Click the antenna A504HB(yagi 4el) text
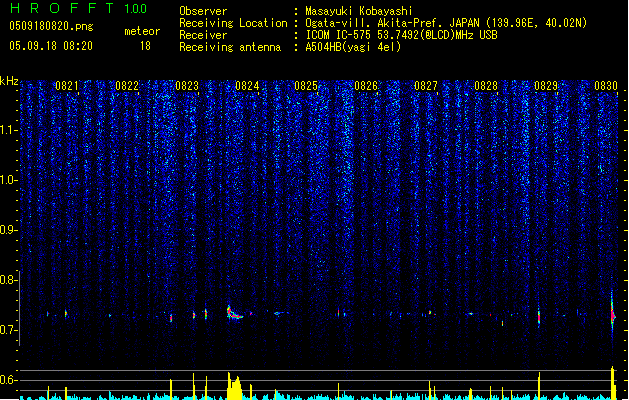629x400 pixels. (x=353, y=47)
